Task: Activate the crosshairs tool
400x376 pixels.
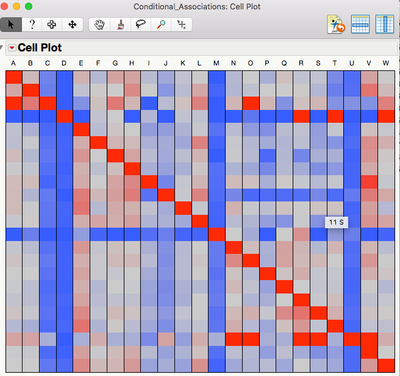Action: coord(182,25)
